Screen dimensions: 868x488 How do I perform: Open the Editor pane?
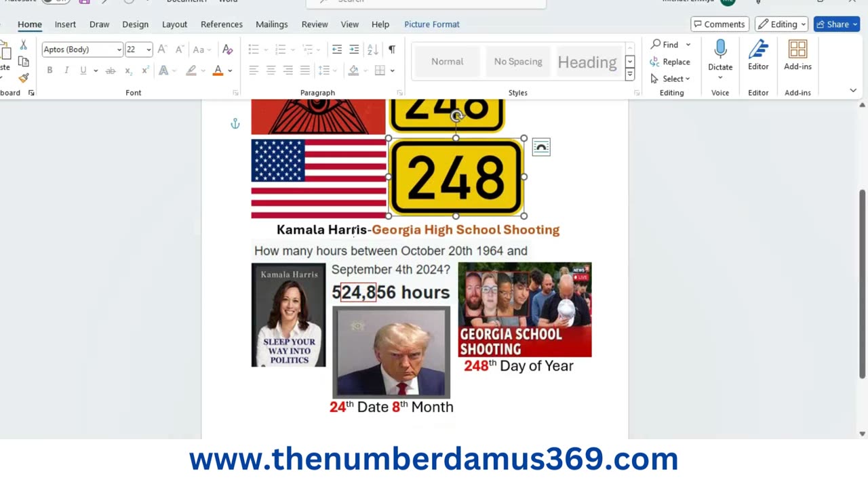click(x=758, y=56)
